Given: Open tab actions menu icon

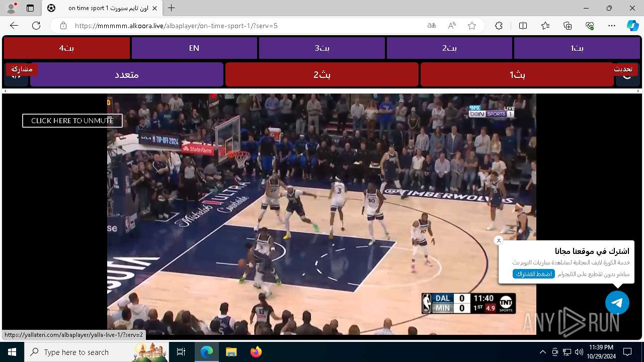Looking at the screenshot, I should coord(30,8).
